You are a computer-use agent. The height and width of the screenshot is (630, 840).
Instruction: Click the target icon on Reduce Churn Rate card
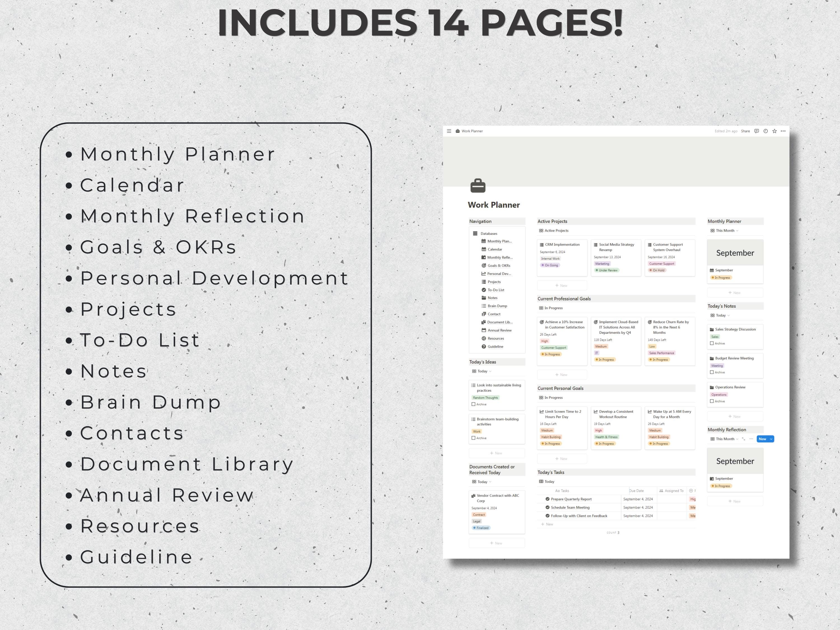point(650,322)
